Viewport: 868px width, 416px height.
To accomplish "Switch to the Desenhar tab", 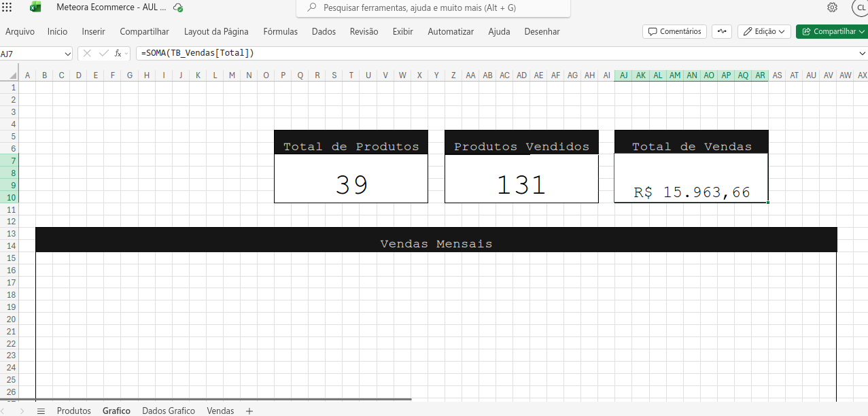I will tap(542, 31).
